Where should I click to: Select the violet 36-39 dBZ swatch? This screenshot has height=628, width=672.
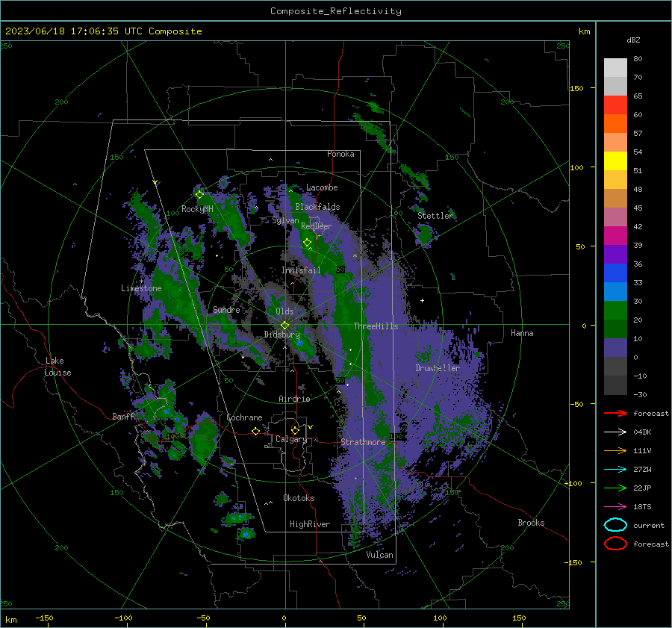[615, 254]
